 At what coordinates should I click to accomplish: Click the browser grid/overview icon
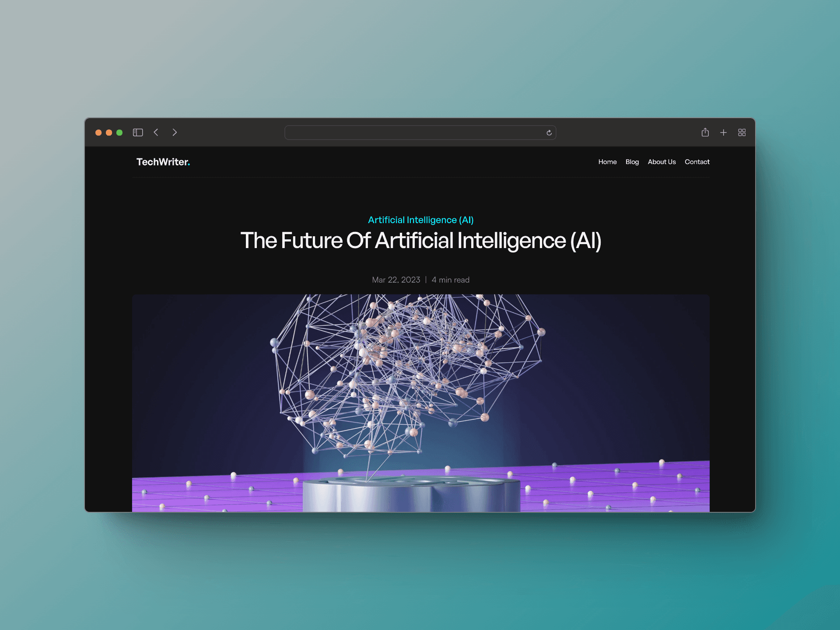point(742,131)
